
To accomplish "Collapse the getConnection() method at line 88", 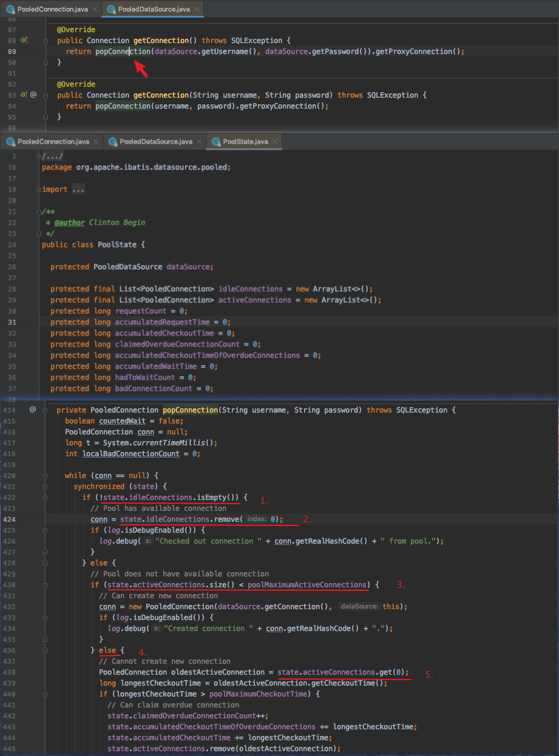I will point(46,41).
